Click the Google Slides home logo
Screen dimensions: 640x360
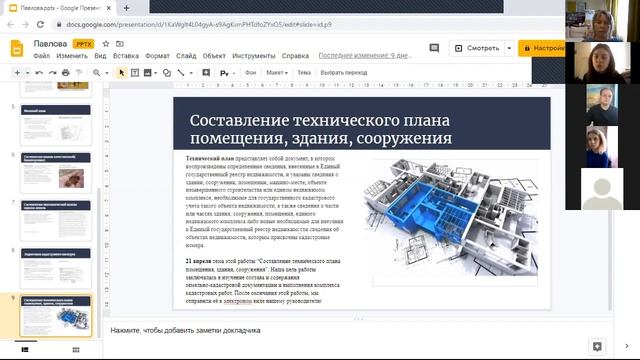pos(17,49)
